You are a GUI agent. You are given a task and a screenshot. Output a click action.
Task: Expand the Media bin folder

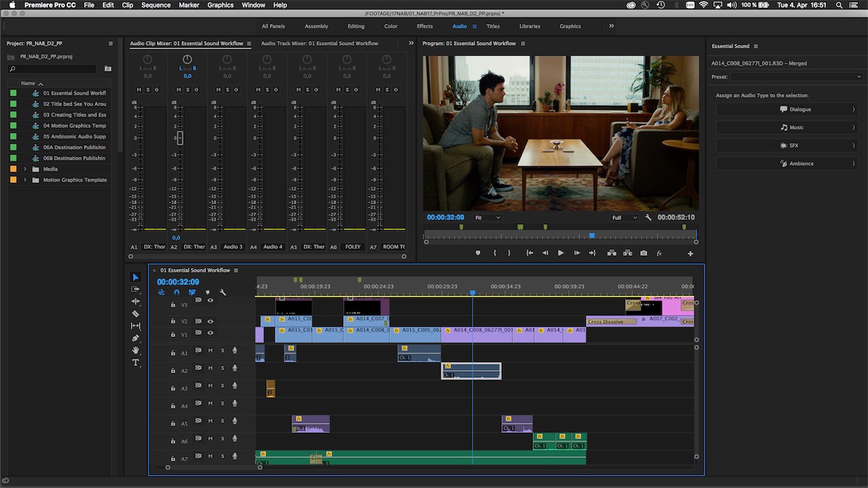point(25,169)
